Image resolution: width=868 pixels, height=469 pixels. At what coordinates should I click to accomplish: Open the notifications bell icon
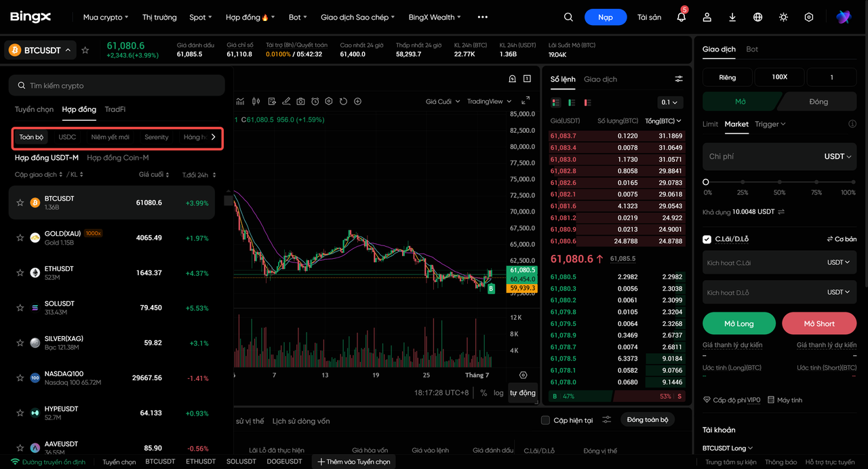pyautogui.click(x=682, y=17)
